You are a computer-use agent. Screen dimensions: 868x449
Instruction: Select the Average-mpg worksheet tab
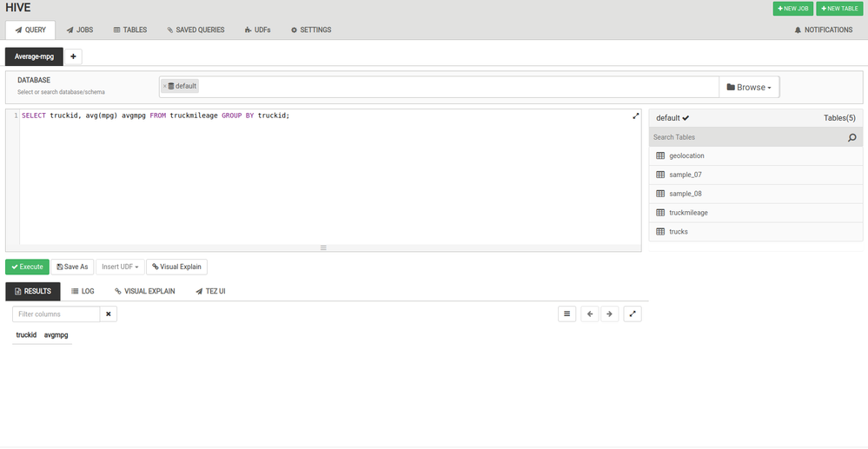[x=35, y=56]
